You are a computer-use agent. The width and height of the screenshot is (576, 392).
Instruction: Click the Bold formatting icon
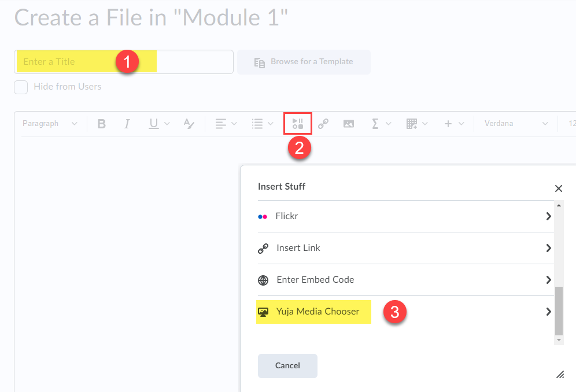[x=101, y=124]
